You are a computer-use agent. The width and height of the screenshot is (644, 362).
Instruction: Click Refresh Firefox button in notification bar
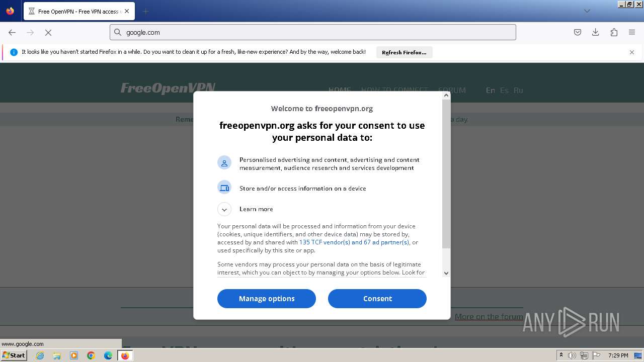[x=404, y=52]
